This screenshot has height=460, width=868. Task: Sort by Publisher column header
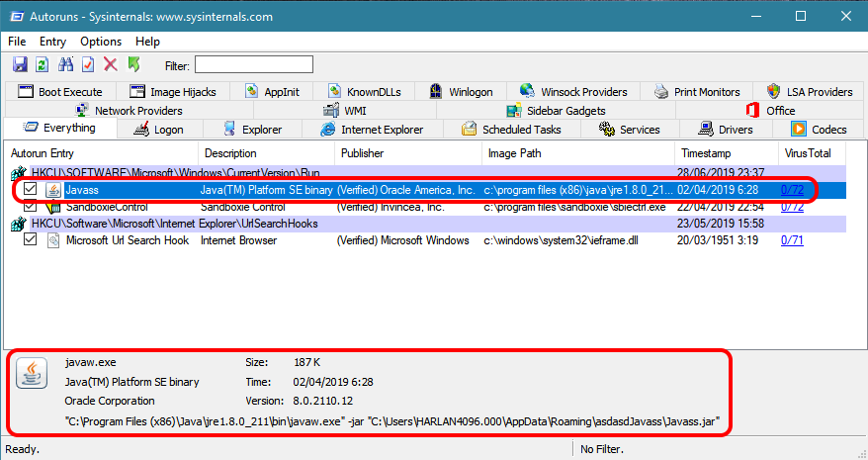click(x=408, y=153)
